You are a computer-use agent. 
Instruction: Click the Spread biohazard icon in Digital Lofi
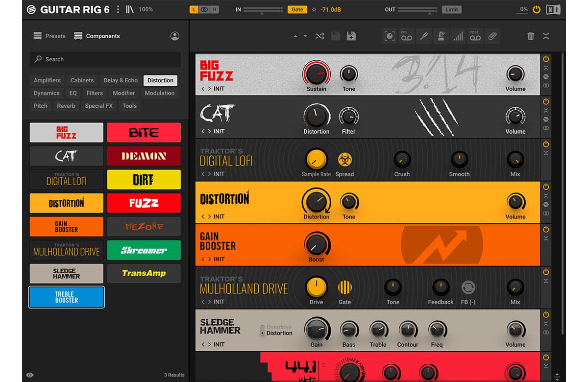tap(345, 160)
